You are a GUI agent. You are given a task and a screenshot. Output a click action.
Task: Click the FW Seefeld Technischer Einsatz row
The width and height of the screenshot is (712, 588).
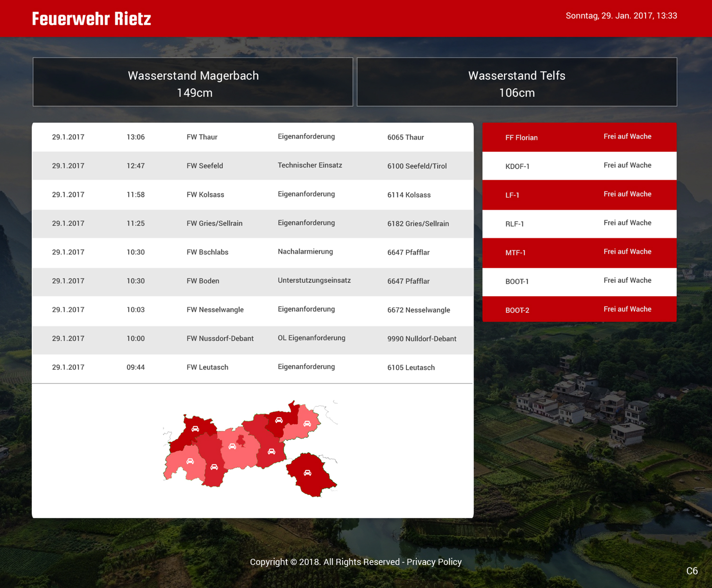(253, 166)
